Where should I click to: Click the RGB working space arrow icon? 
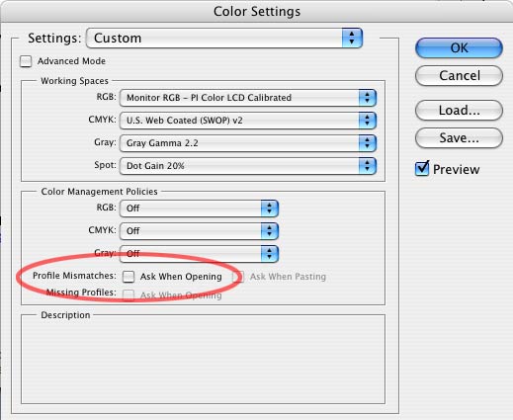click(x=367, y=98)
